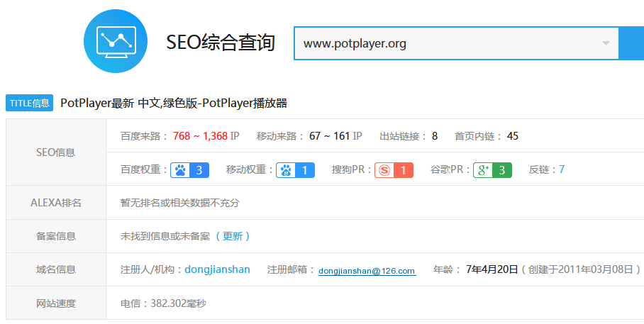644x324 pixels.
Task: Click the 域名信息 row label
Action: pos(56,269)
